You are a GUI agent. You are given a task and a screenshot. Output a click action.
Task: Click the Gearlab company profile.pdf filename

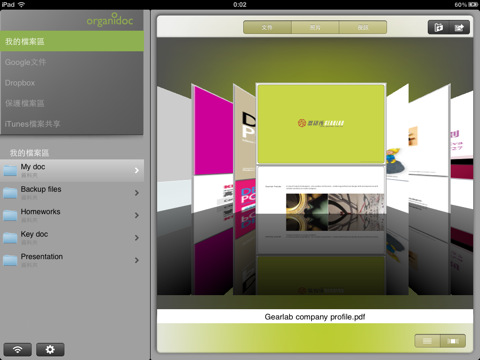pyautogui.click(x=315, y=317)
